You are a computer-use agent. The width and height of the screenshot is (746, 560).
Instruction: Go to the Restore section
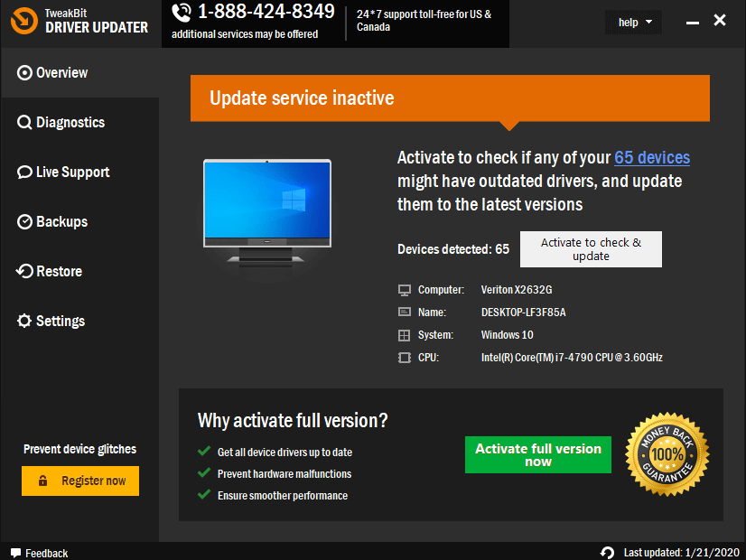click(55, 271)
